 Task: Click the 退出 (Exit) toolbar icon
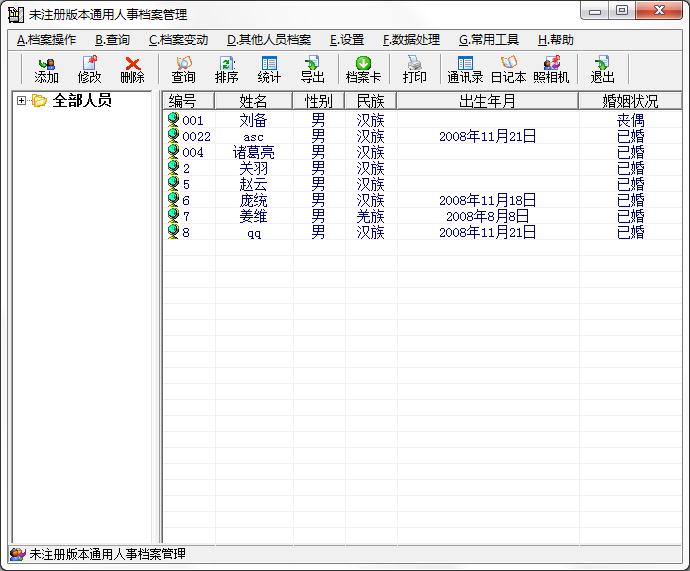[x=602, y=63]
